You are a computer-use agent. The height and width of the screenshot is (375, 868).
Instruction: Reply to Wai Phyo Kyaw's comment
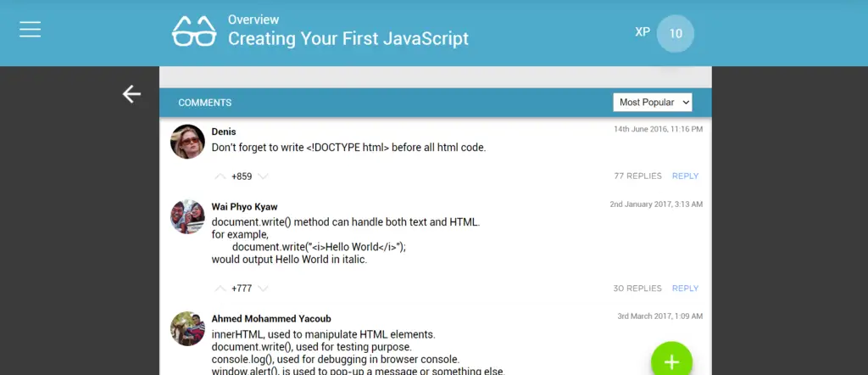coord(685,288)
